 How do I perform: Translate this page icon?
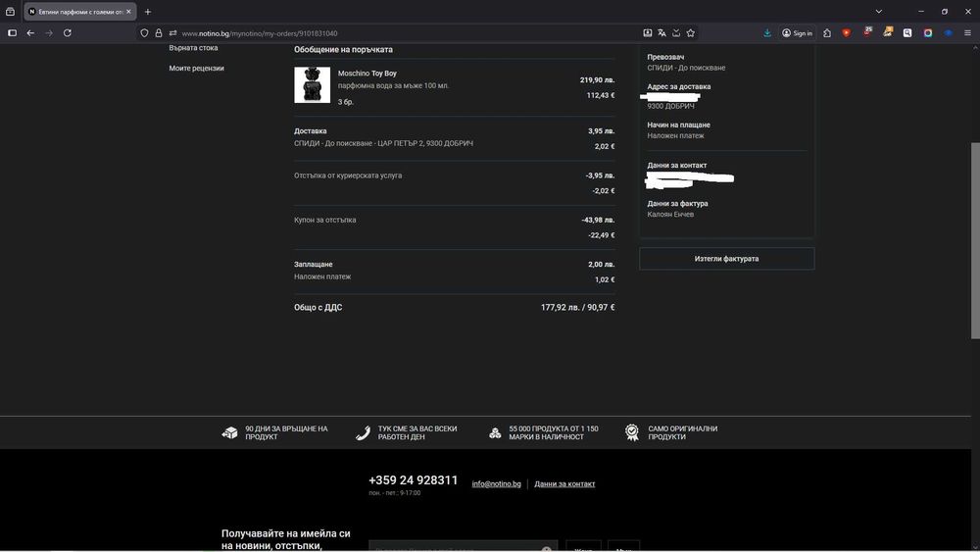(x=661, y=33)
